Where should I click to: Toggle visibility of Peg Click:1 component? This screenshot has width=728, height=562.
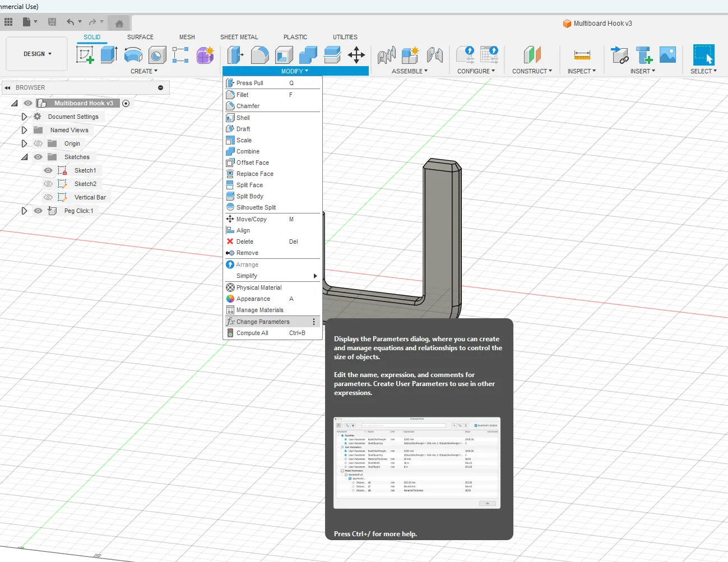coord(38,211)
